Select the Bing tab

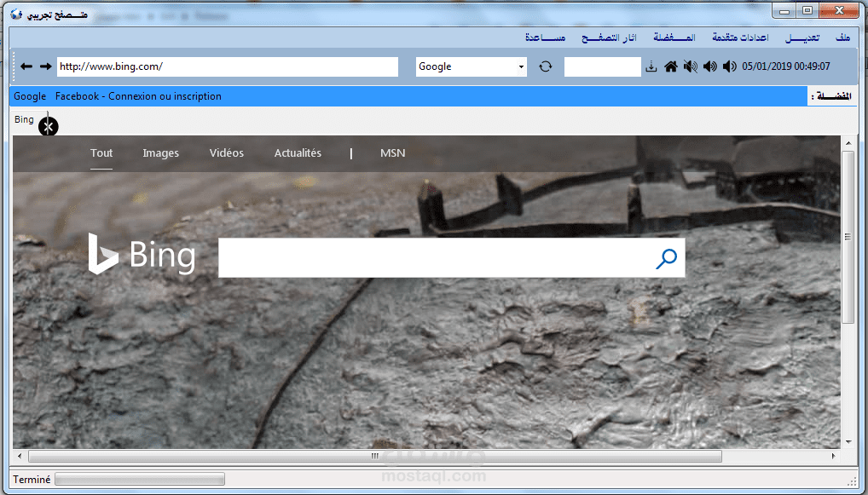(24, 119)
